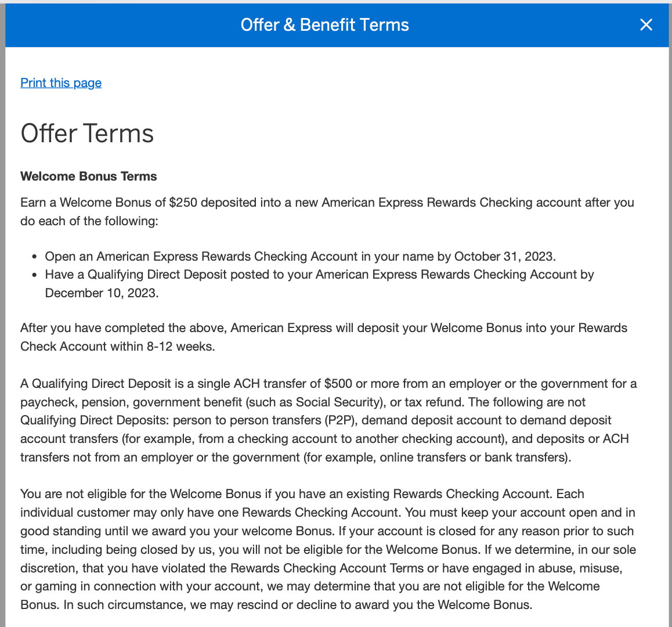The height and width of the screenshot is (627, 672).
Task: Click the bold Welcome Bonus Terms subheading
Action: click(89, 176)
